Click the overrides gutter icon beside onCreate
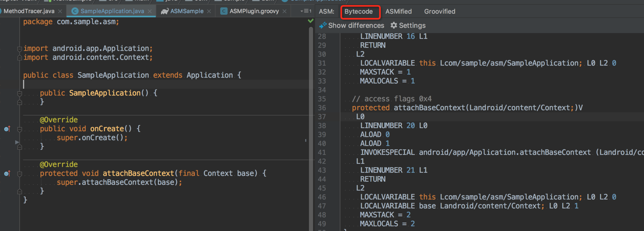Screen dimensions: 644x231 (7, 129)
